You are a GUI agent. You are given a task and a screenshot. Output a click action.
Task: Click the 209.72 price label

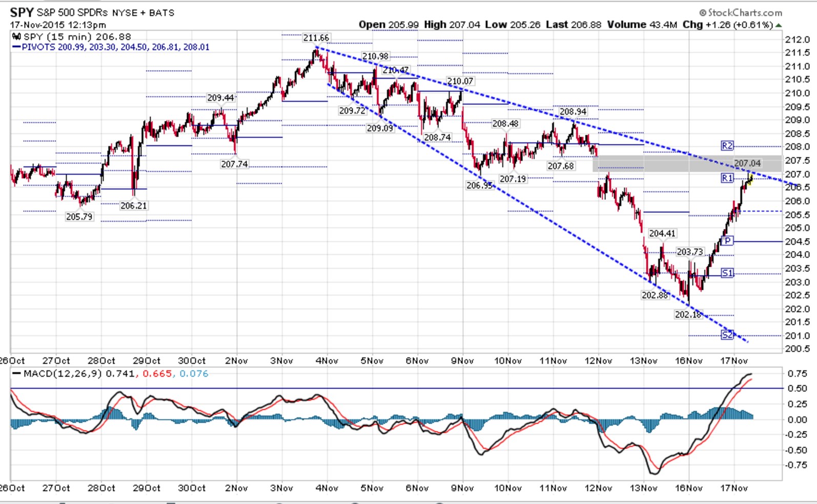click(353, 111)
